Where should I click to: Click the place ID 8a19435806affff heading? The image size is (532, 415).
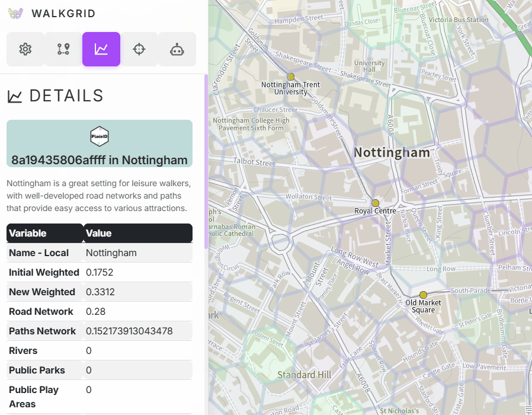[100, 160]
